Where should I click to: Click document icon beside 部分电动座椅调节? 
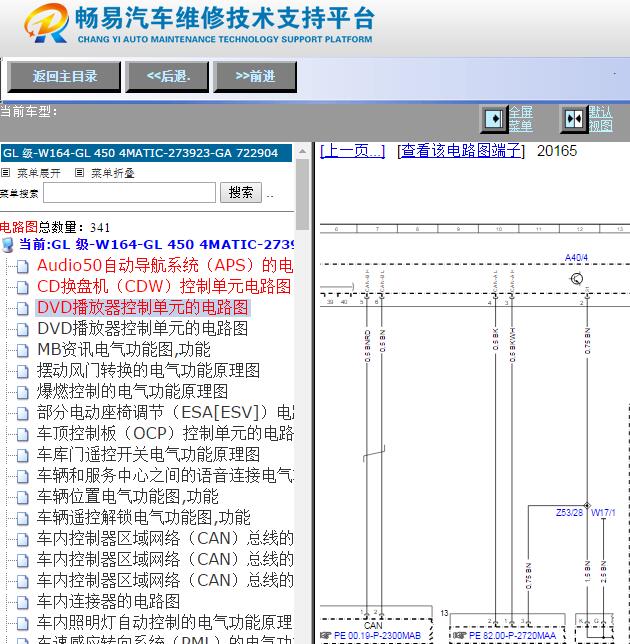pos(23,413)
